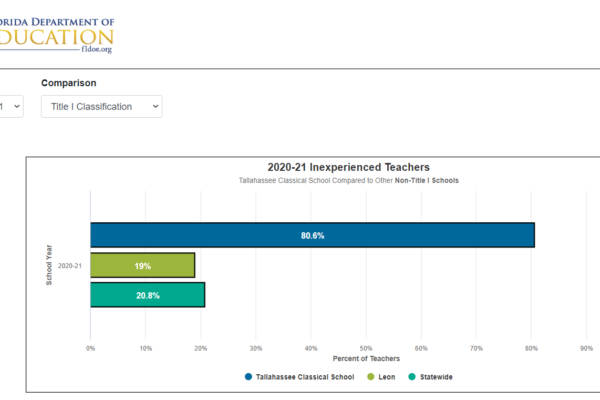Click the teal Statewide legend dot
600x400 pixels.
pyautogui.click(x=412, y=377)
